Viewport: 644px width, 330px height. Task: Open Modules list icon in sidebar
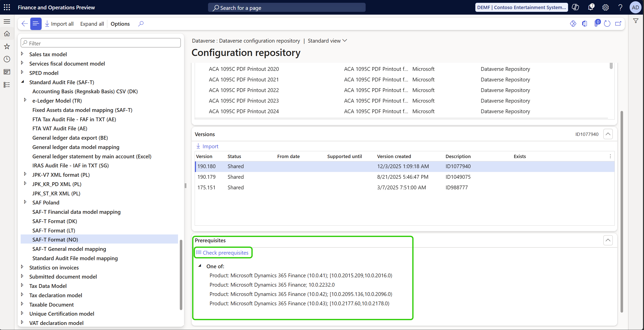[7, 85]
